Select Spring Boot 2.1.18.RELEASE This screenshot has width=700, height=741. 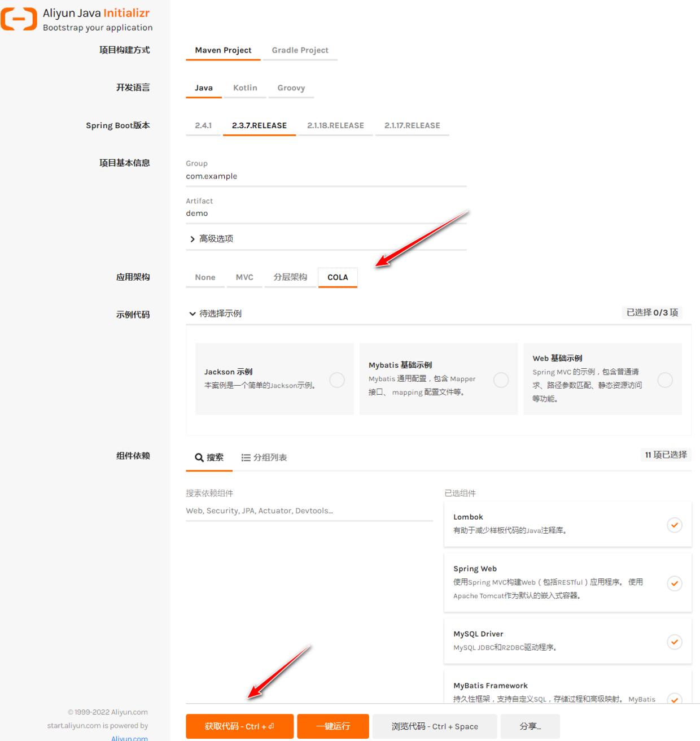tap(335, 125)
